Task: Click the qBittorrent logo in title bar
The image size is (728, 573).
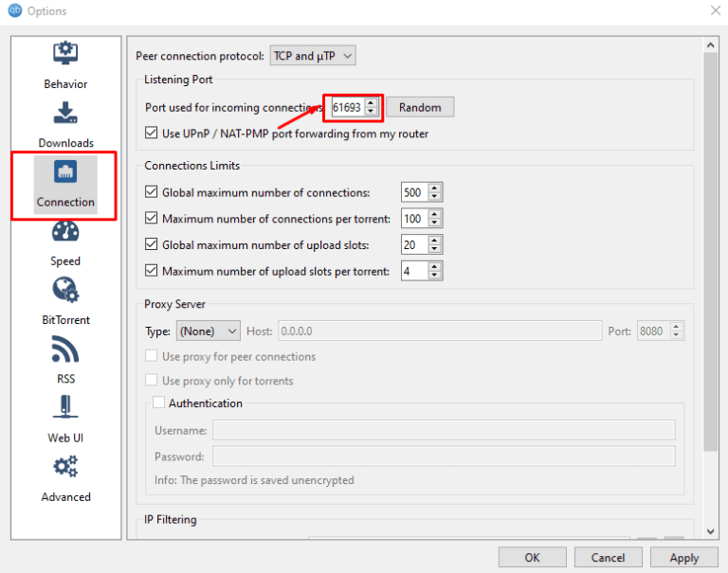Action: point(15,10)
